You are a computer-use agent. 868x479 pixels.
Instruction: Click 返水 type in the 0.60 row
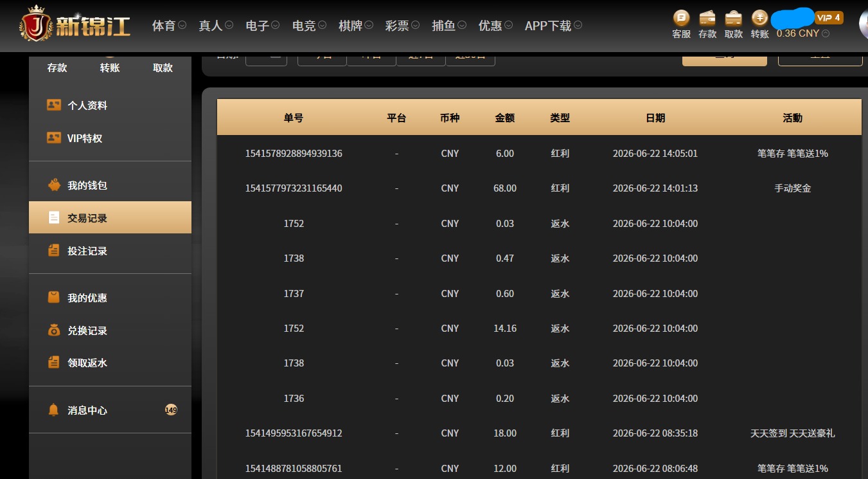(560, 293)
